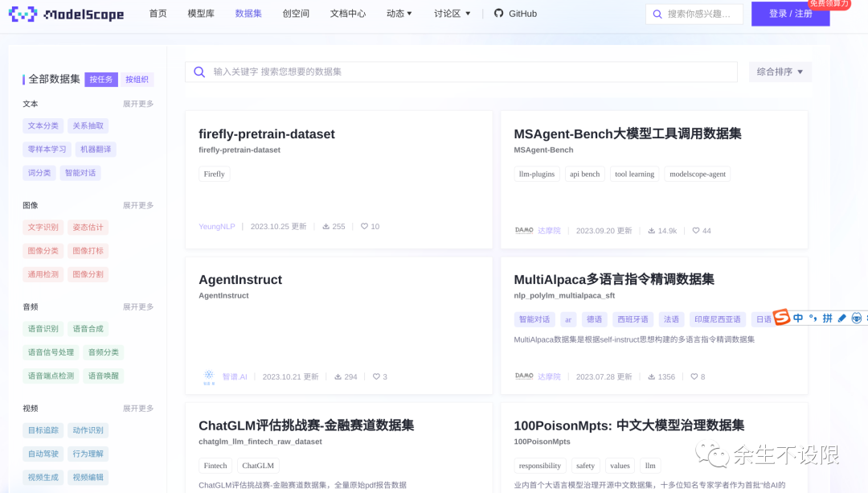The image size is (868, 493).
Task: Click the dataset search magnifier icon
Action: point(199,72)
